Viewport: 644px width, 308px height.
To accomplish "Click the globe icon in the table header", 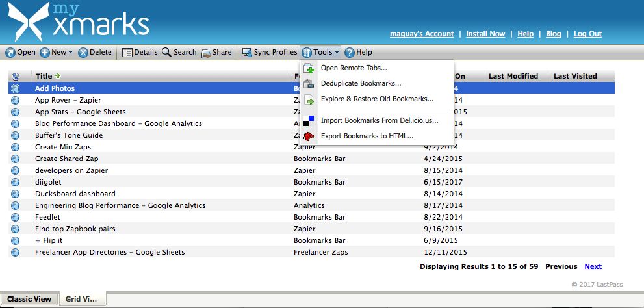I will point(16,77).
